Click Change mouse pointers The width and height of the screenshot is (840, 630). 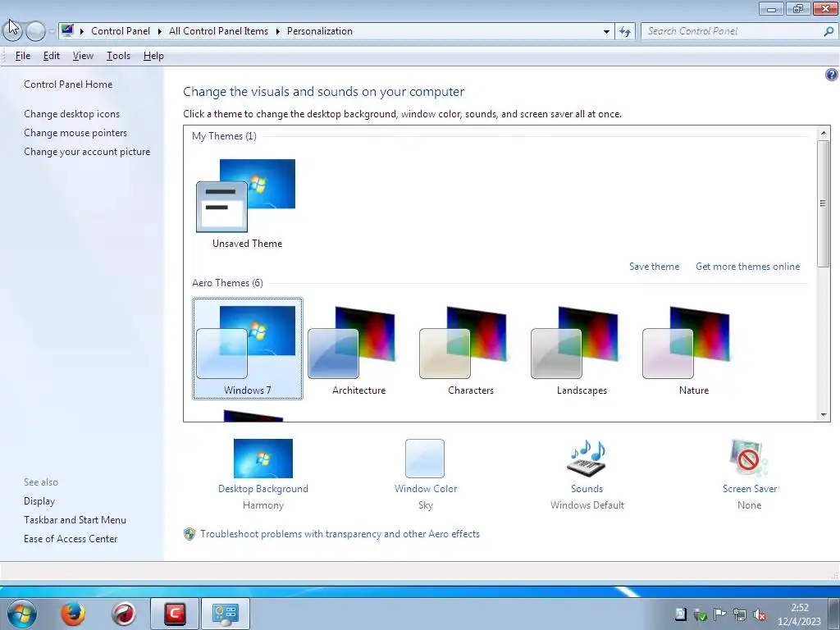click(x=75, y=132)
